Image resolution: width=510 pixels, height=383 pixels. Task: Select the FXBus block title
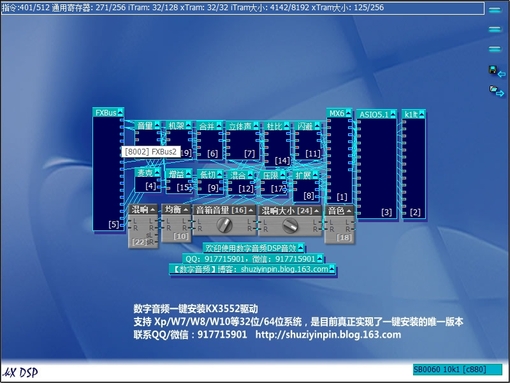tap(106, 113)
